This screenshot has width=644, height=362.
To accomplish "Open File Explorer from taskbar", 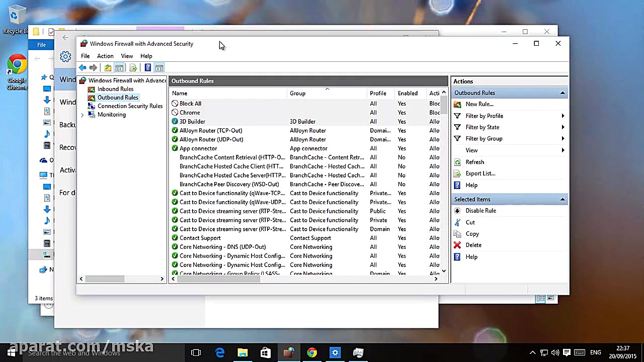I will 243,352.
